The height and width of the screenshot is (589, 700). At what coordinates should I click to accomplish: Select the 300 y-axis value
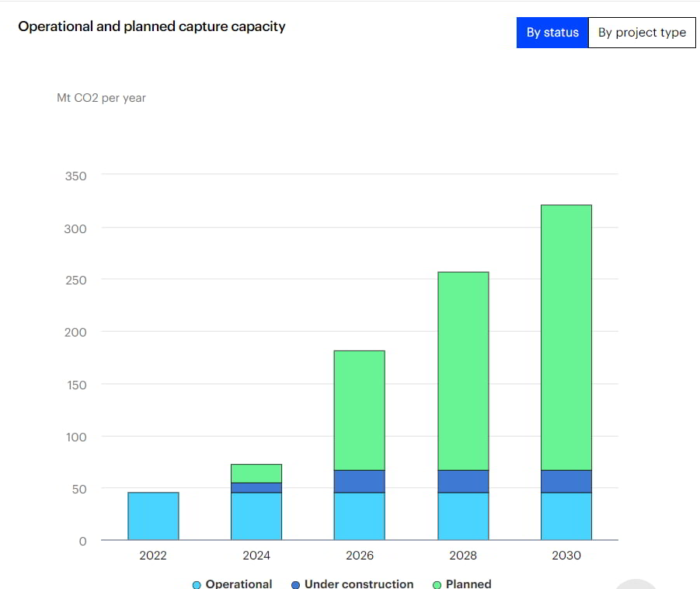tap(75, 228)
